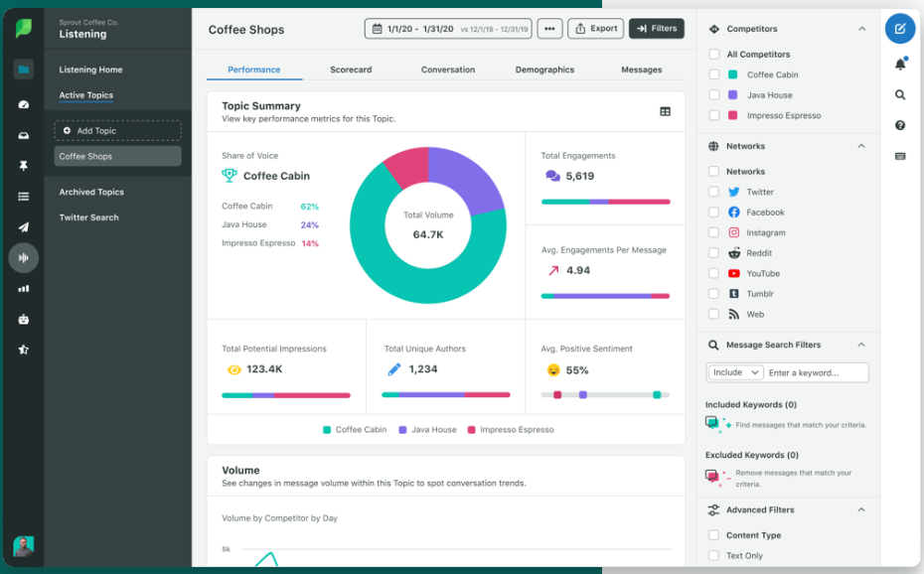The height and width of the screenshot is (574, 924).
Task: Open Archived Topics in navigation
Action: point(91,192)
